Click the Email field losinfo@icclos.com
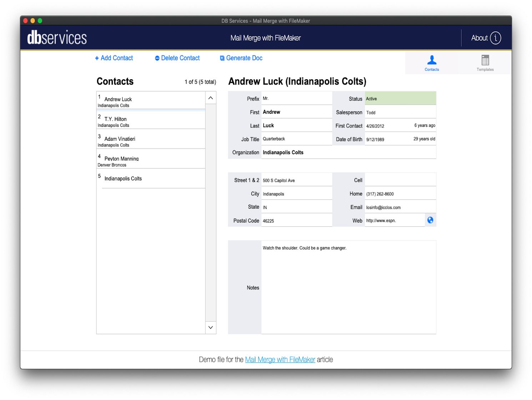 pos(400,207)
